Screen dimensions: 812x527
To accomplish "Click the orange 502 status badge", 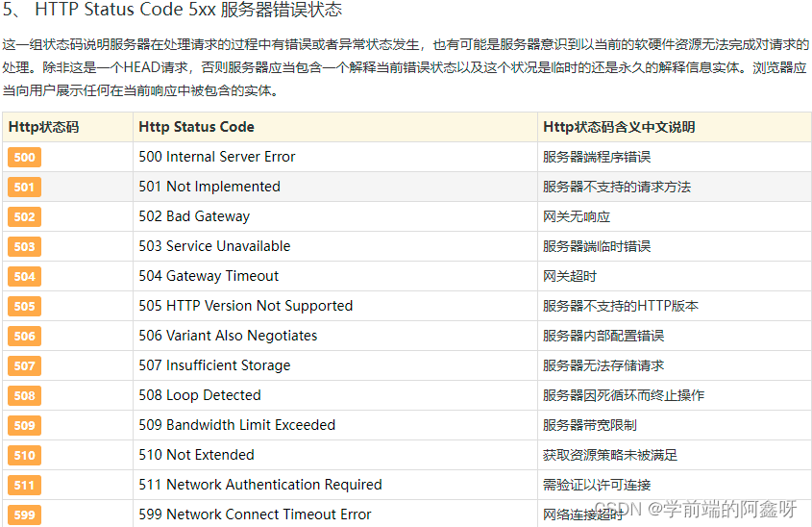I will click(24, 216).
